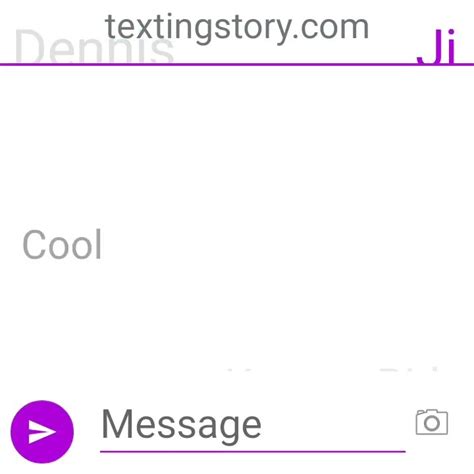Click the camera lens icon beside Message field

click(x=432, y=422)
